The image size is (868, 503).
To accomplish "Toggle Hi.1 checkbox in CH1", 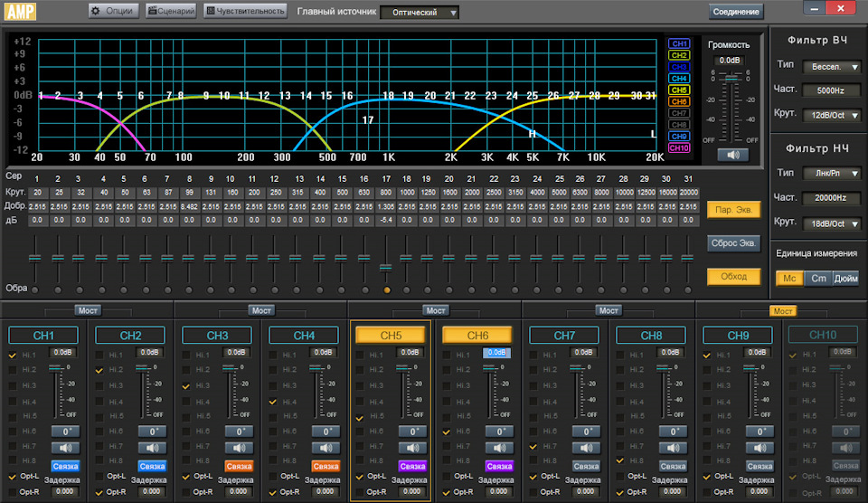I will [12, 356].
